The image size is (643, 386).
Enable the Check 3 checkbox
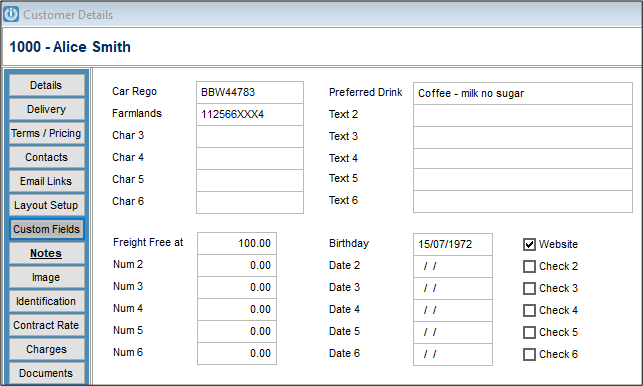pyautogui.click(x=529, y=288)
